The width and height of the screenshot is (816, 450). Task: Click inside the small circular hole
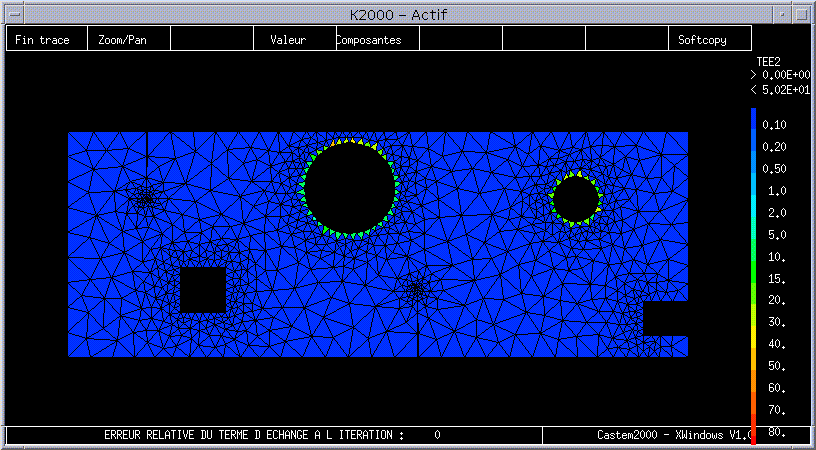coord(575,198)
